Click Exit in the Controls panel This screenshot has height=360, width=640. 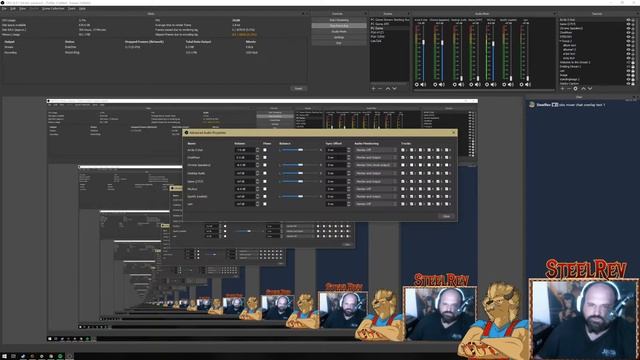coord(339,43)
